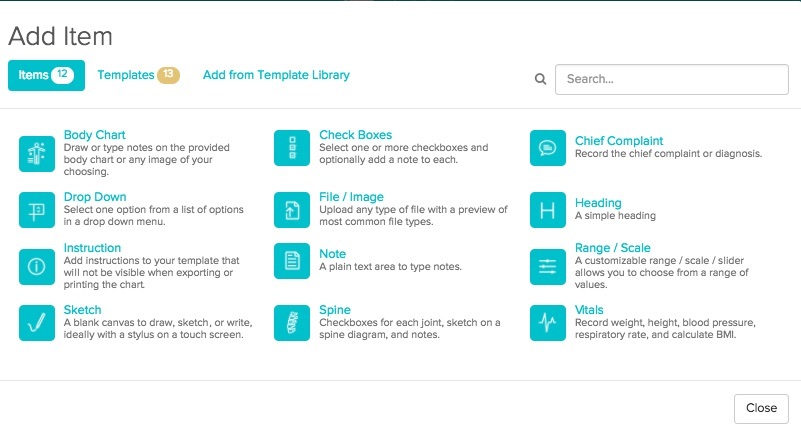Click the Vitals title link

[x=589, y=310]
